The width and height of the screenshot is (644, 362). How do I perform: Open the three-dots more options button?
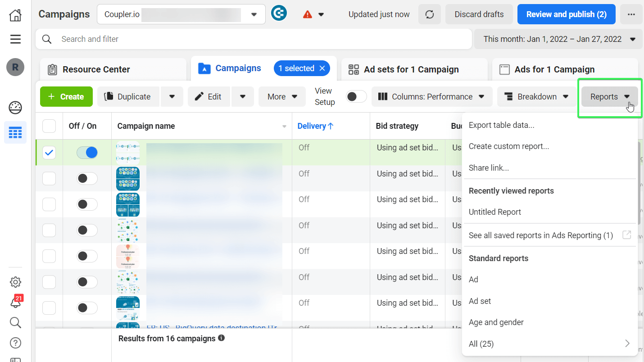pyautogui.click(x=631, y=14)
